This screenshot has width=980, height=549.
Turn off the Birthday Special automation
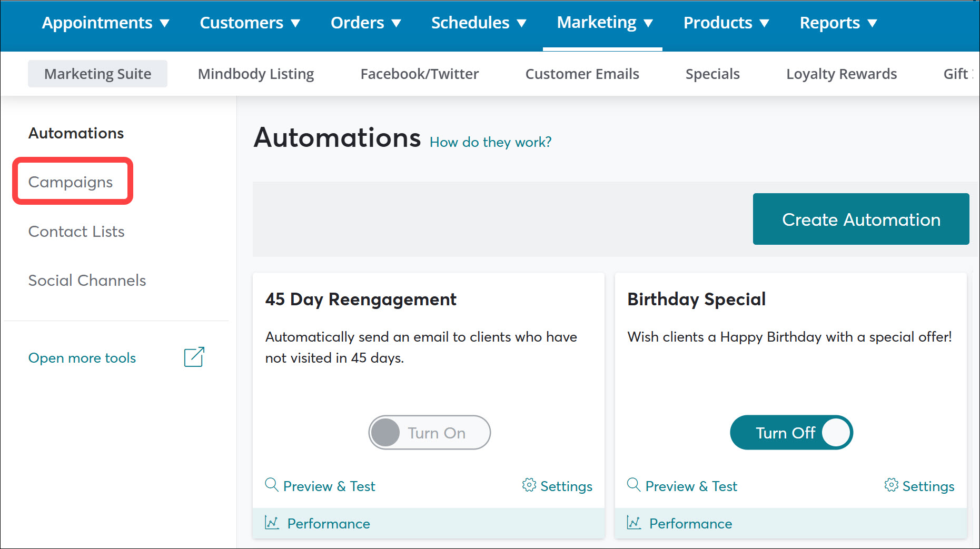tap(791, 432)
